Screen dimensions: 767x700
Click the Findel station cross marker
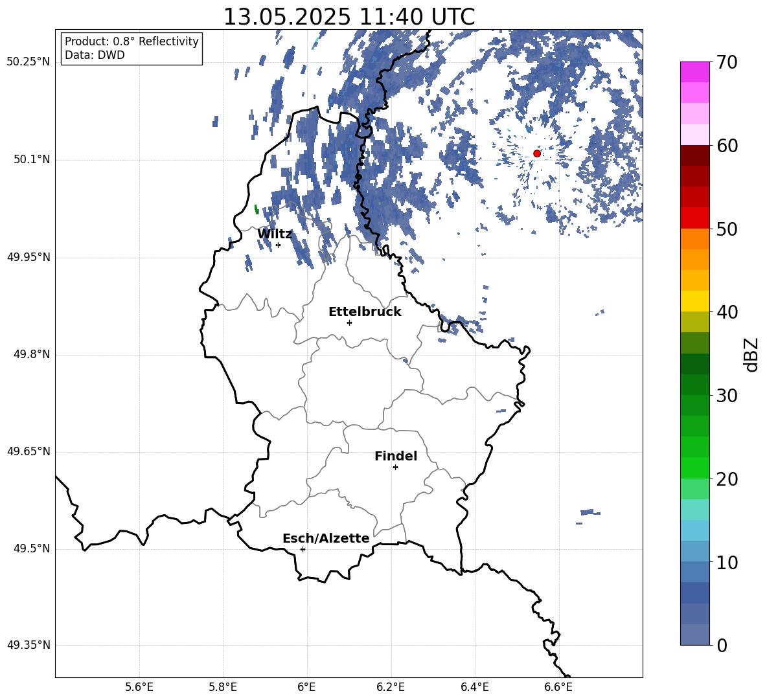coord(395,468)
